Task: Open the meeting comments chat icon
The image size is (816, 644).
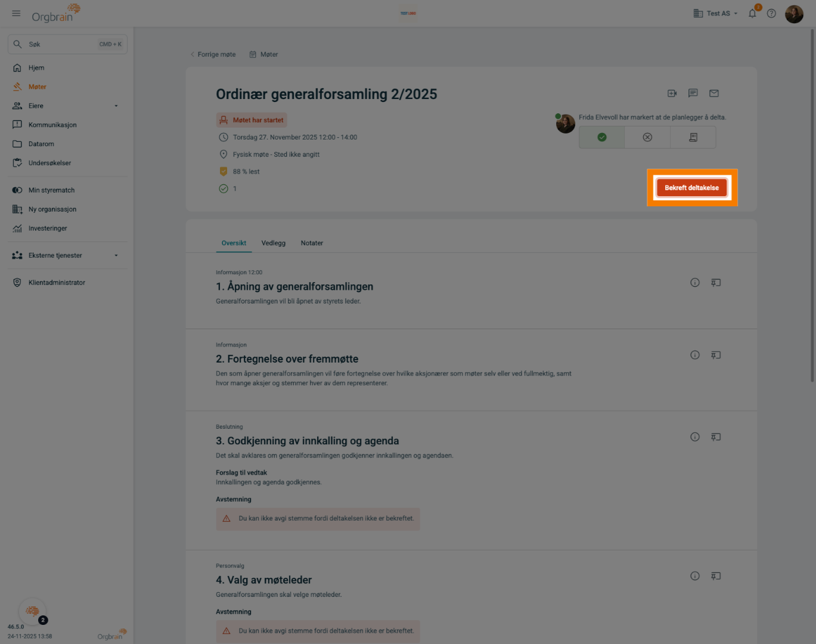Action: point(693,94)
